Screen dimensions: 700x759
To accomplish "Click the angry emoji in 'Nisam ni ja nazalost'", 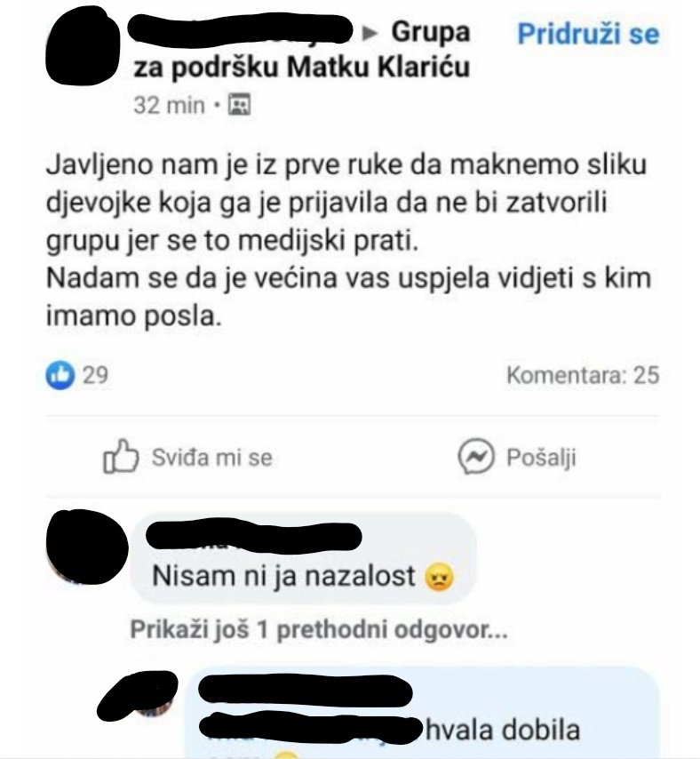I will coord(439,577).
